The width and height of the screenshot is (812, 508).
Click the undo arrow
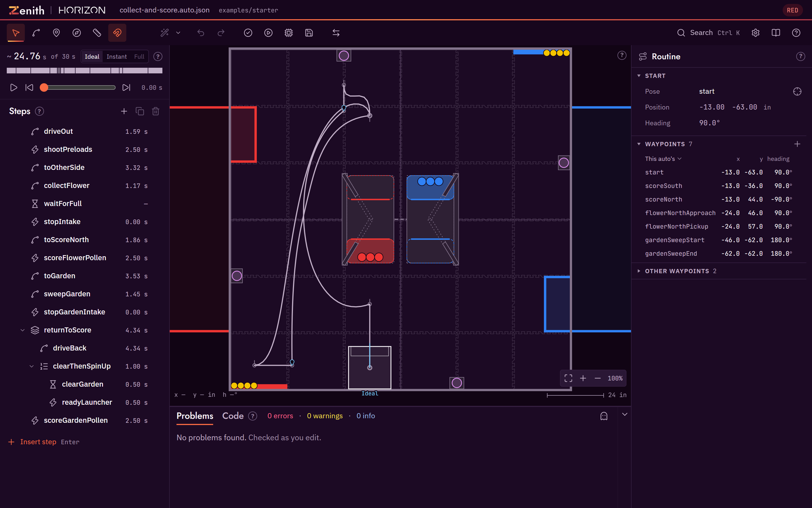(201, 32)
